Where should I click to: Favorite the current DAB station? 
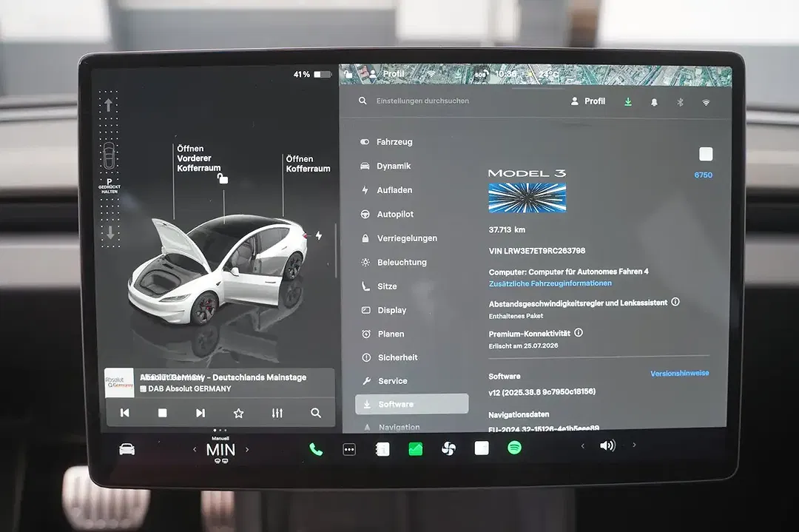(x=238, y=413)
